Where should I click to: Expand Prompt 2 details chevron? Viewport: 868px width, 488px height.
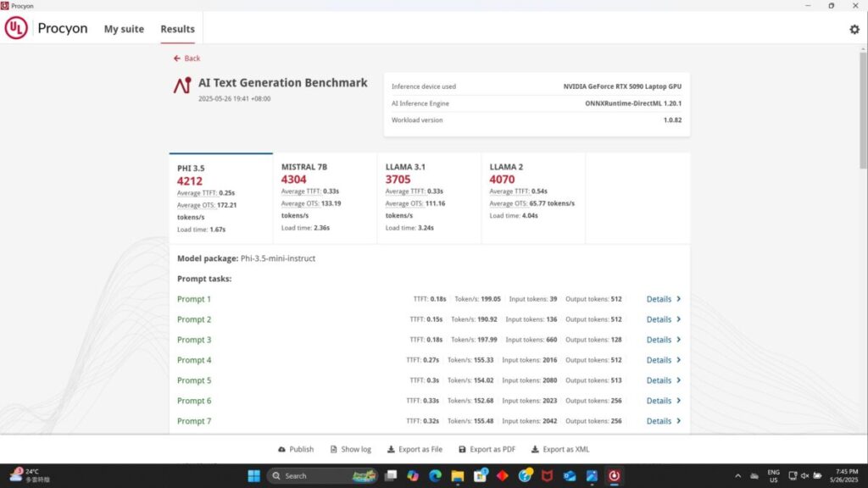pos(679,319)
